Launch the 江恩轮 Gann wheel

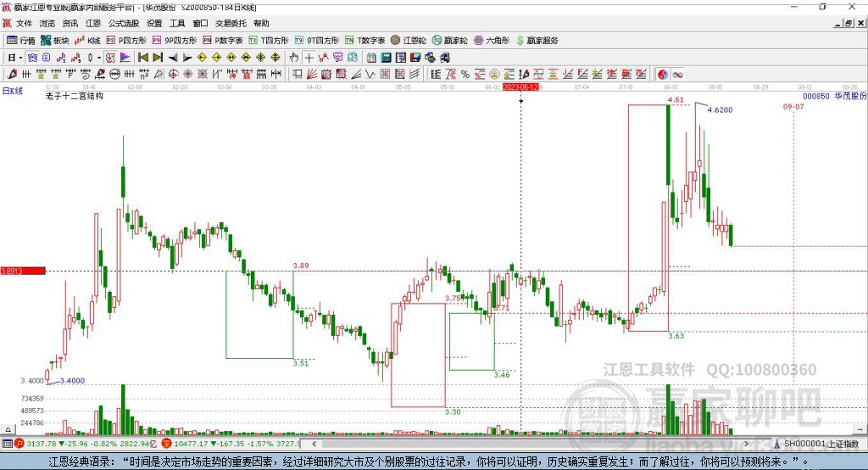409,41
